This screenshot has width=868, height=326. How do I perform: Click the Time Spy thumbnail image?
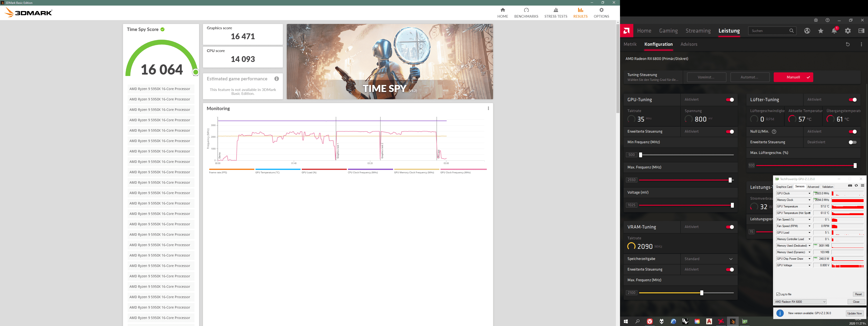click(x=390, y=61)
